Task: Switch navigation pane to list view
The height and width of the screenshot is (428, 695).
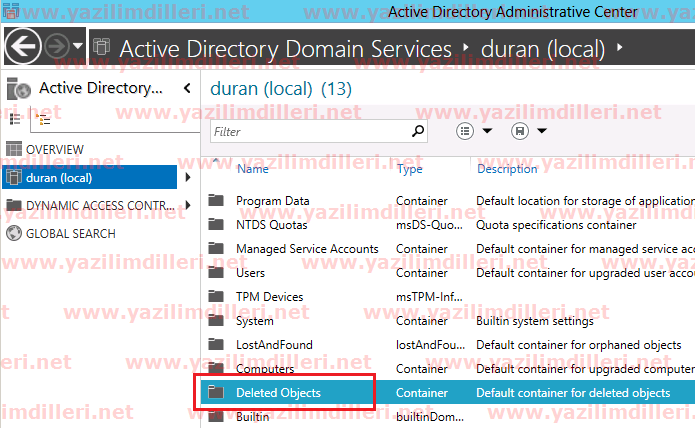Action: tap(16, 119)
